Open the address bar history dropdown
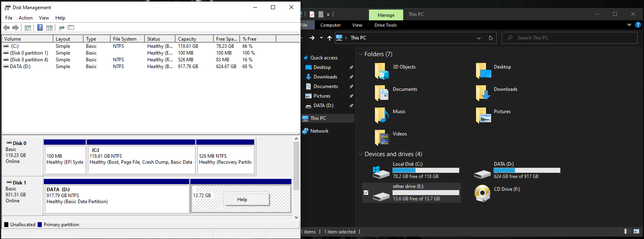The height and width of the screenshot is (239, 644). (x=478, y=38)
